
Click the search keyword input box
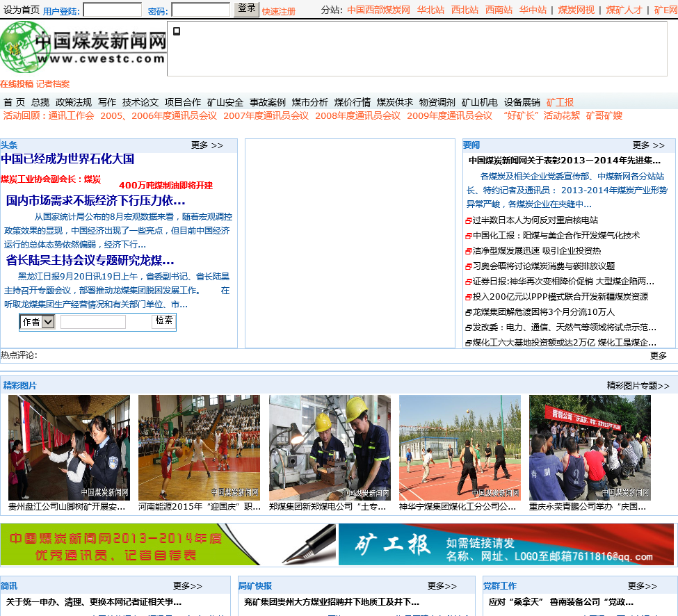click(93, 322)
